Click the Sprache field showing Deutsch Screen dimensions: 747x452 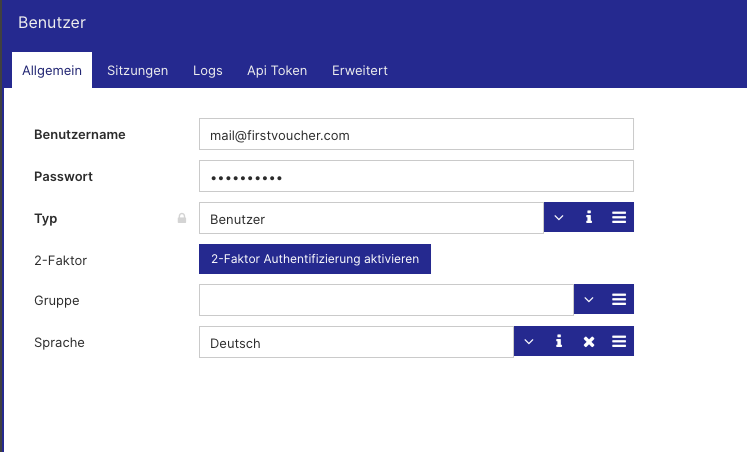tap(356, 342)
